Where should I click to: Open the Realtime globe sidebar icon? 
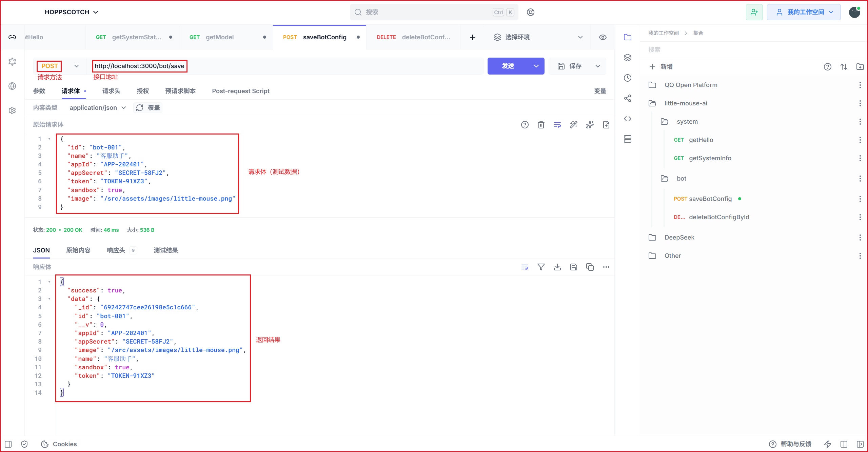coord(12,86)
